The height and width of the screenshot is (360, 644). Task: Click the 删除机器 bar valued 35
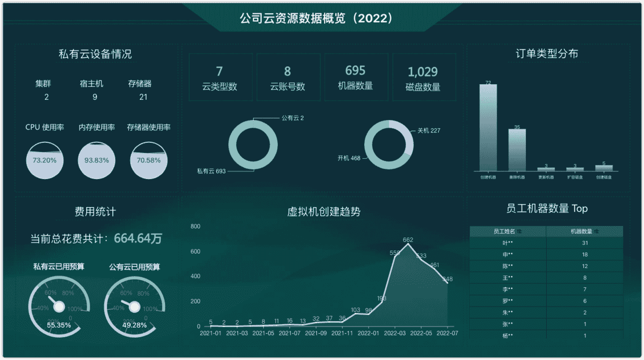click(x=517, y=150)
